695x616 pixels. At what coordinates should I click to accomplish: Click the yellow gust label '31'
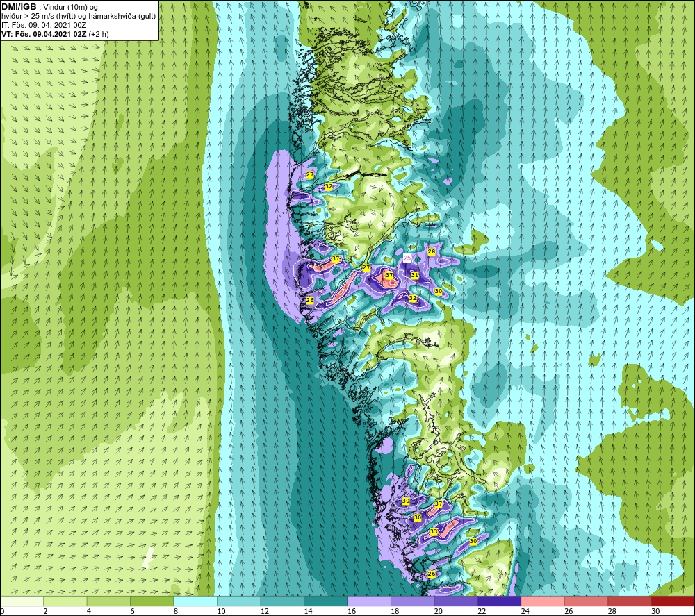pos(414,275)
